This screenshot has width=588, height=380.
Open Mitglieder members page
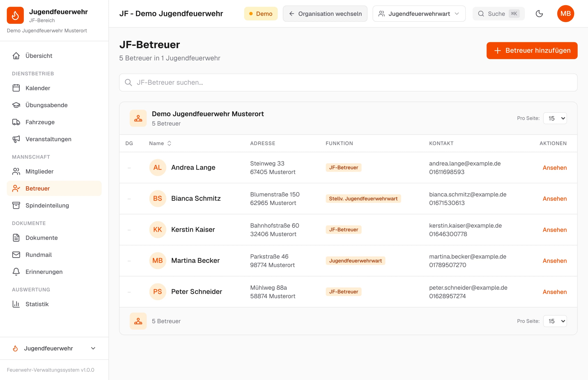[x=54, y=172]
